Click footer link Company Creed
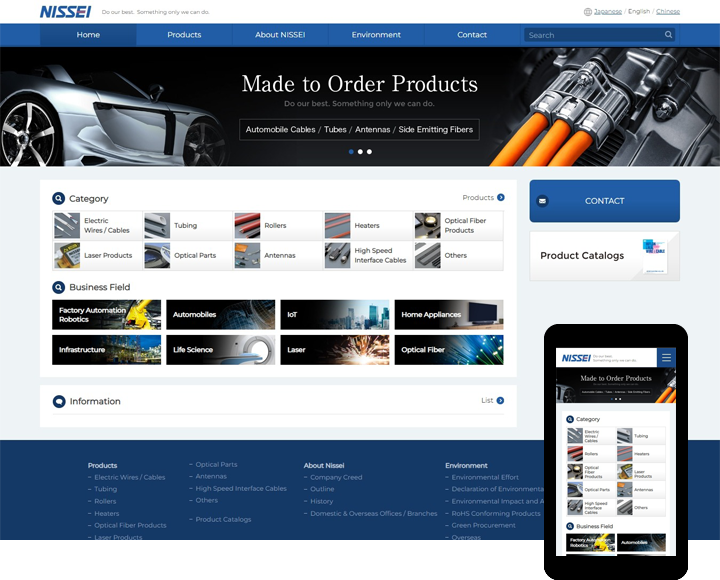720x580 pixels. point(336,477)
